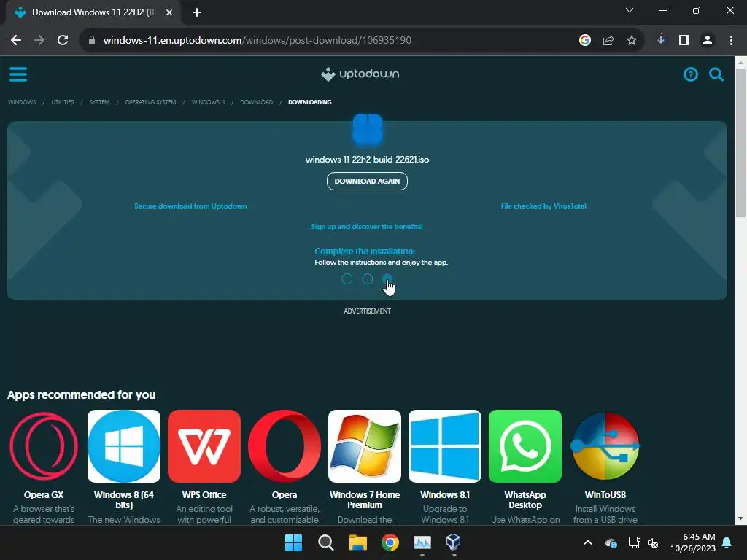Close the Download Windows 11 22H2 tab
The width and height of the screenshot is (747, 560).
point(169,12)
